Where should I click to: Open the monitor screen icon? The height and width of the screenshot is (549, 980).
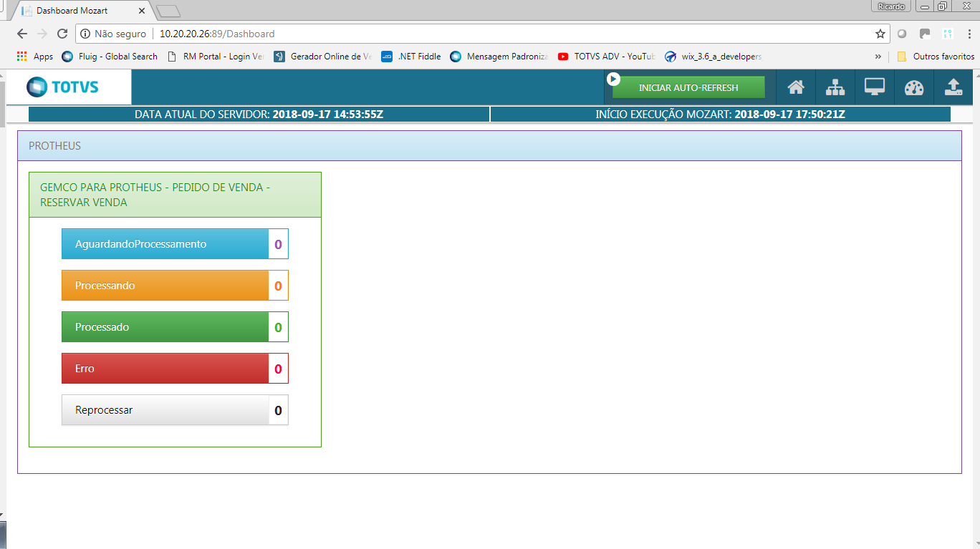[x=875, y=87]
